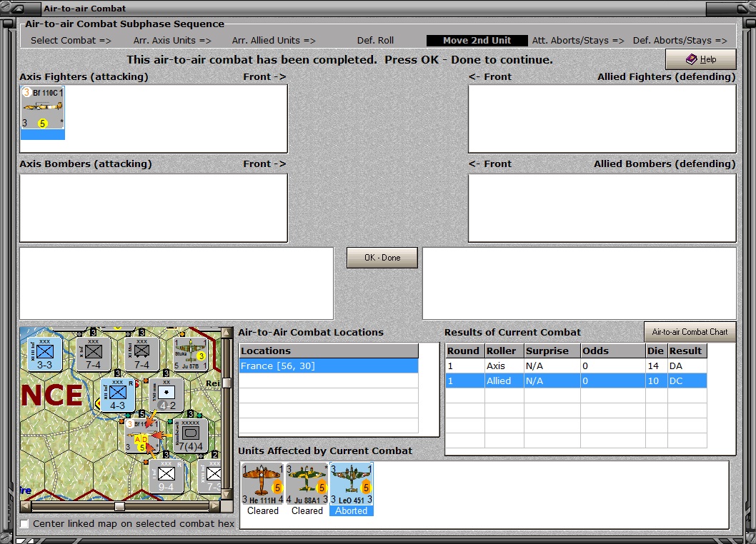Select the Bf 110C fighter counter in Axis Fighters
Viewport: 756px width, 544px height.
(42, 108)
